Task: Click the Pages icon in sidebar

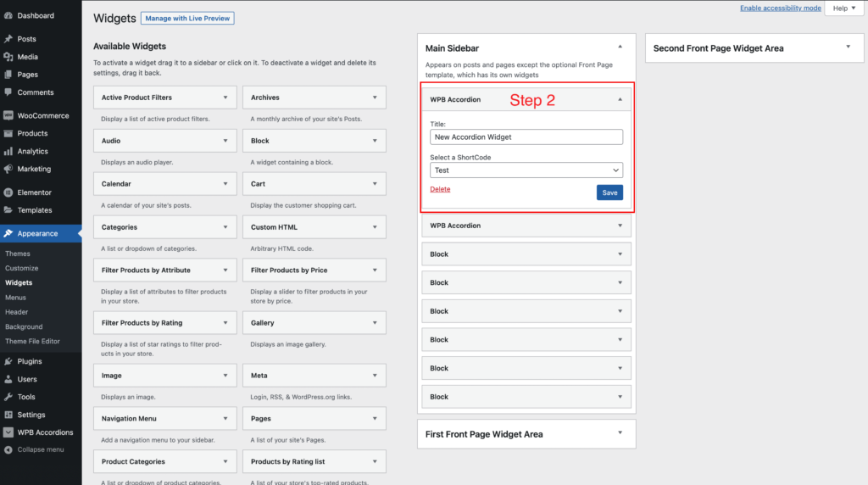Action: (x=8, y=74)
